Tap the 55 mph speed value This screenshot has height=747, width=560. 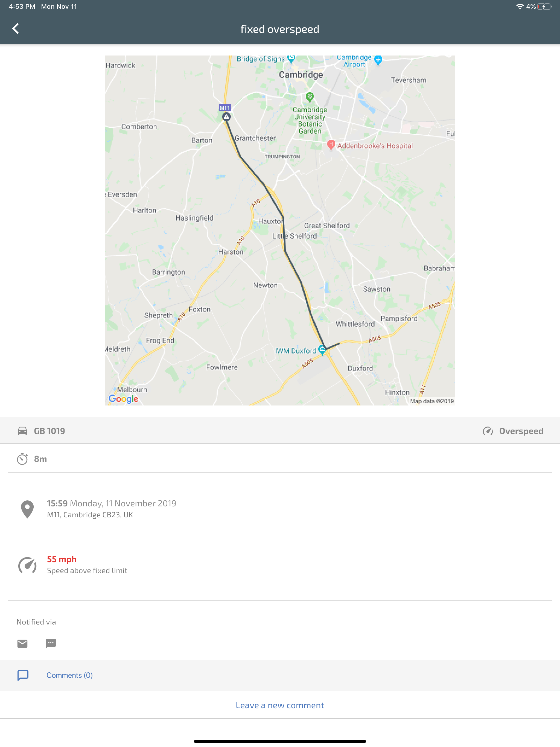pos(62,559)
